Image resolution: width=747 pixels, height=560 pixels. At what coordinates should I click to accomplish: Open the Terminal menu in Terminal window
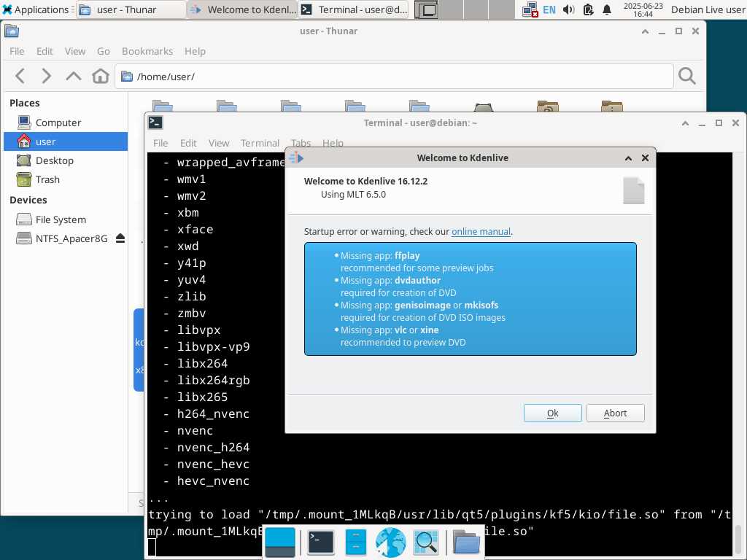tap(260, 143)
